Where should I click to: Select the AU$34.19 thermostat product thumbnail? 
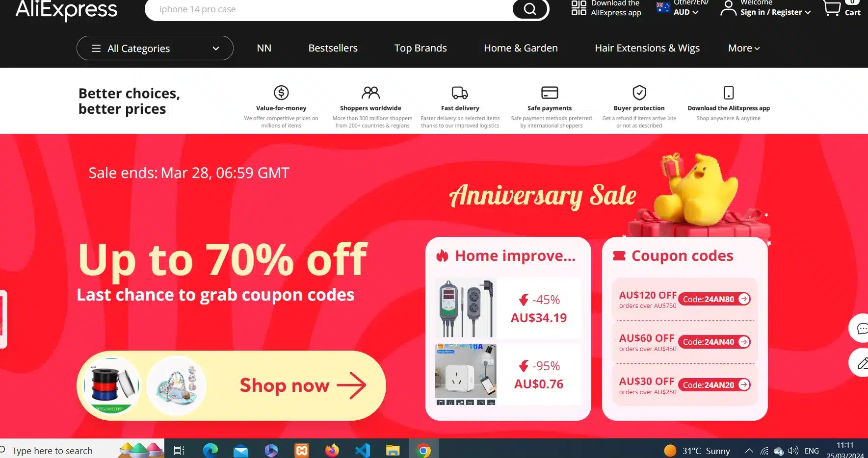pos(466,308)
